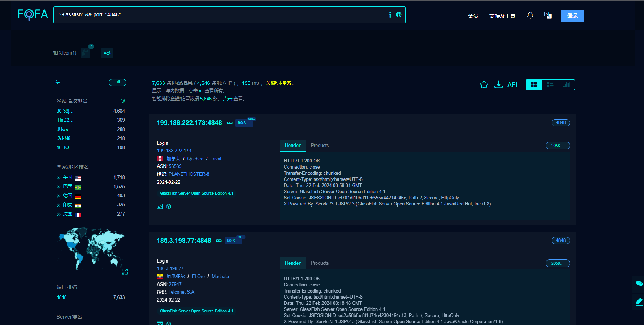The image size is (644, 325).
Task: Click 4848 port badge on first result
Action: click(561, 123)
